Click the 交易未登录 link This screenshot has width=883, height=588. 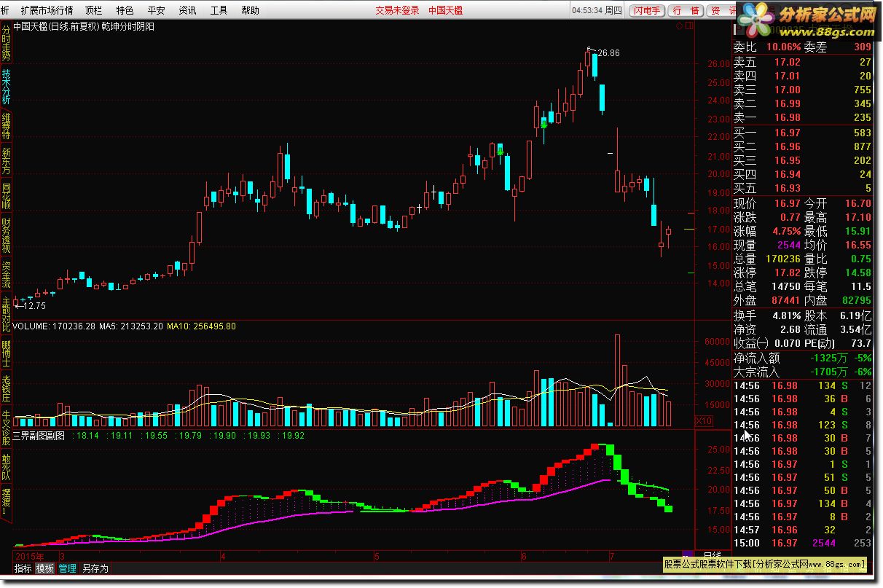(x=397, y=10)
